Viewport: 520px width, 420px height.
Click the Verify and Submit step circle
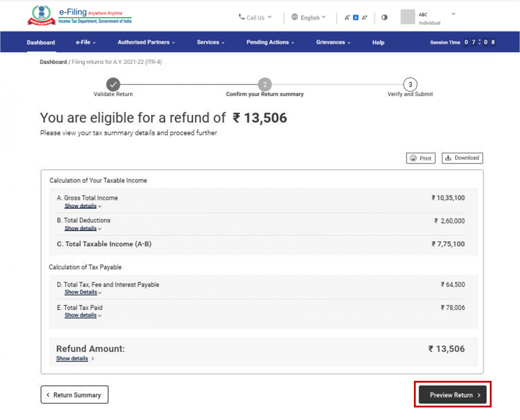pyautogui.click(x=410, y=84)
